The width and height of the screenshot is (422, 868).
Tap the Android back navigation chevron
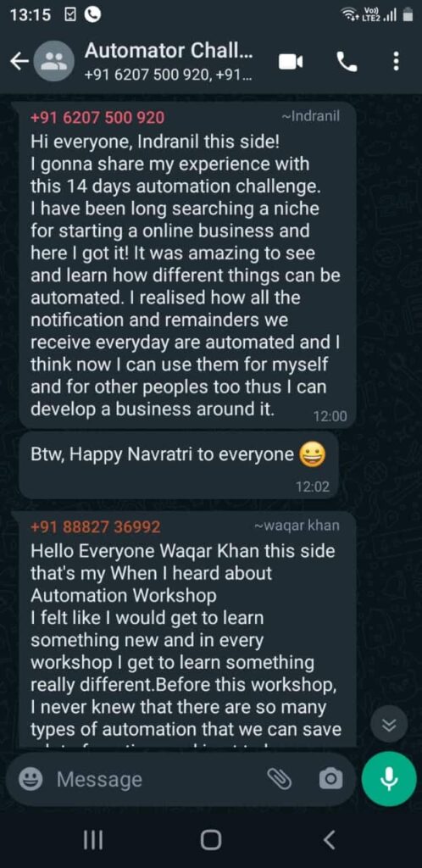click(x=329, y=840)
